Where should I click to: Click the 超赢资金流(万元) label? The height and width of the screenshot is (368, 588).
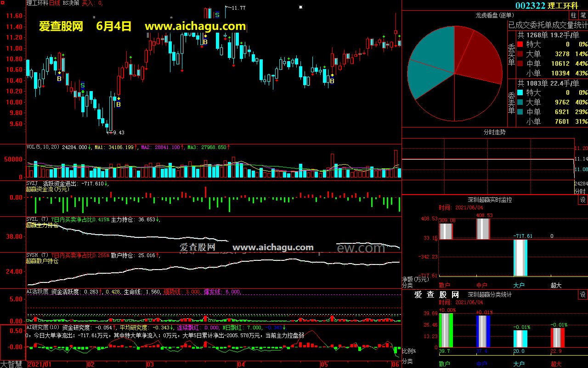[48, 189]
